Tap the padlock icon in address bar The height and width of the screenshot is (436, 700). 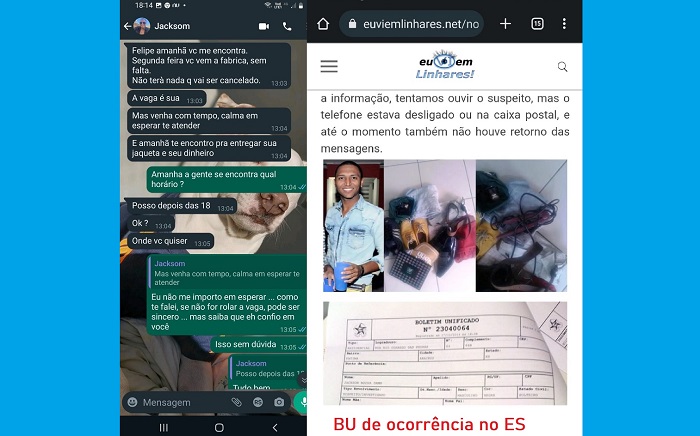[x=352, y=24]
